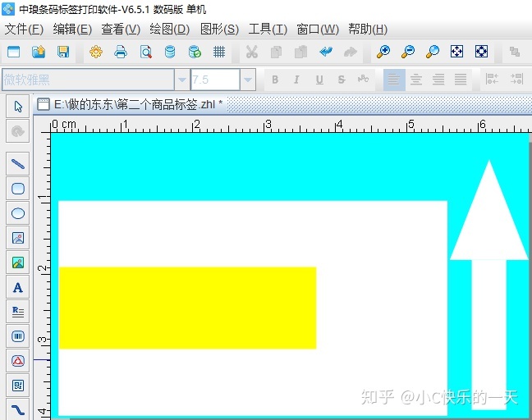Select justified text alignment
Viewport: 532px width, 420px height.
[x=461, y=80]
